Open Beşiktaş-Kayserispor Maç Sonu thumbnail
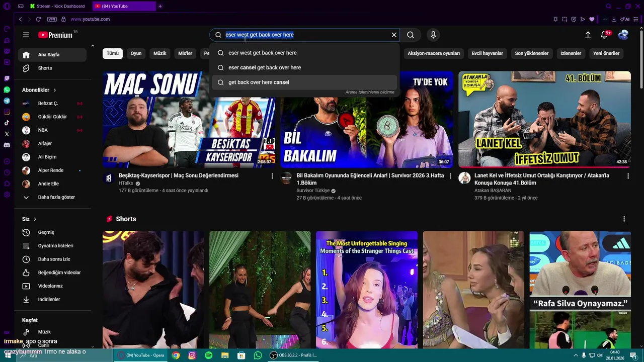The height and width of the screenshot is (362, 644). 189,119
